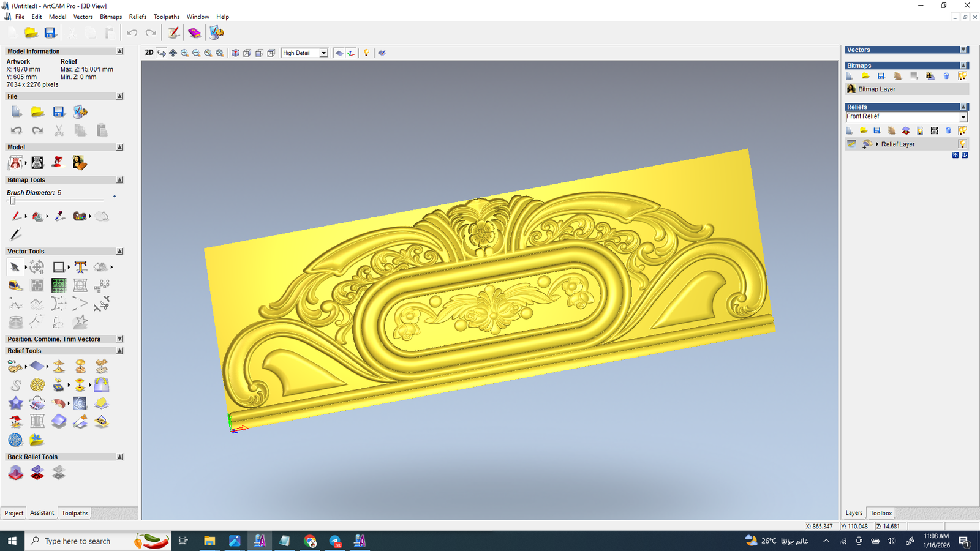Screen dimensions: 980x551
Task: Click zoom in tool in 3D view toolbar
Action: 184,53
